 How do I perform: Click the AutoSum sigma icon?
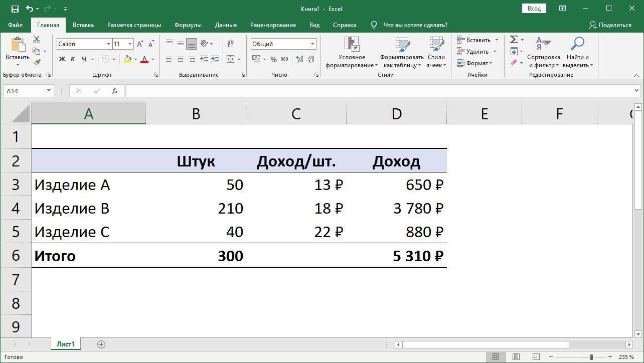tap(514, 40)
